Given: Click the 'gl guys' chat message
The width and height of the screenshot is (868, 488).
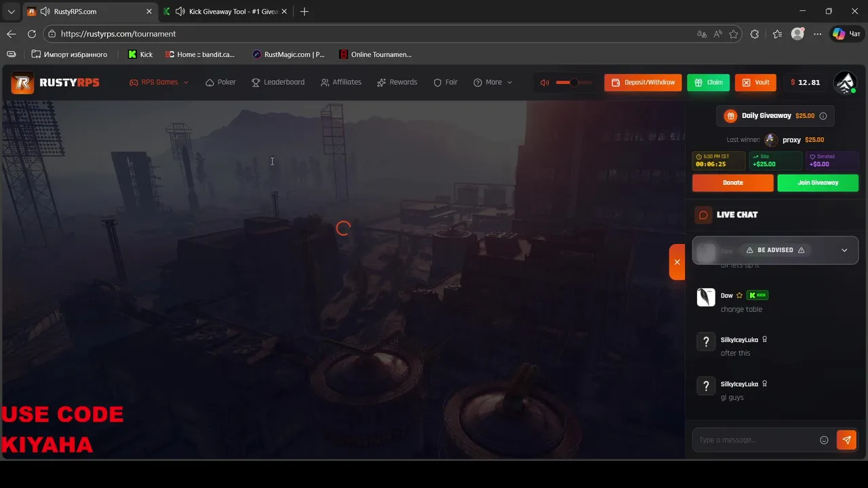Looking at the screenshot, I should 732,397.
